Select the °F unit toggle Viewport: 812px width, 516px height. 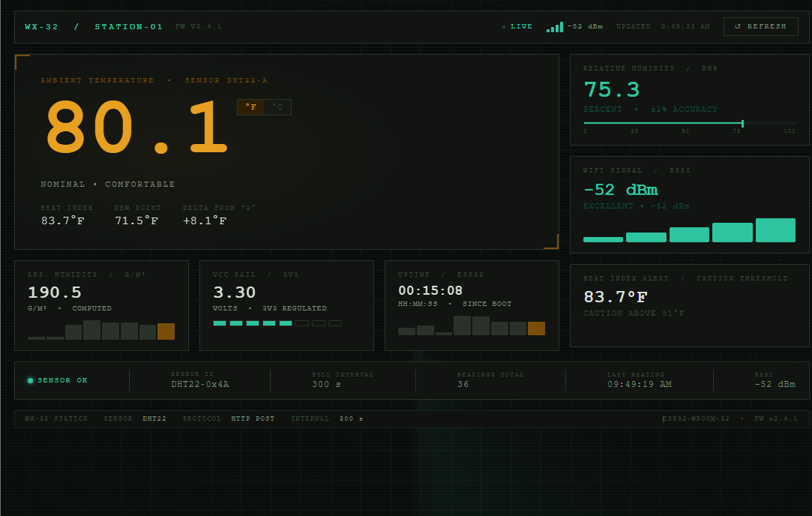(x=250, y=107)
